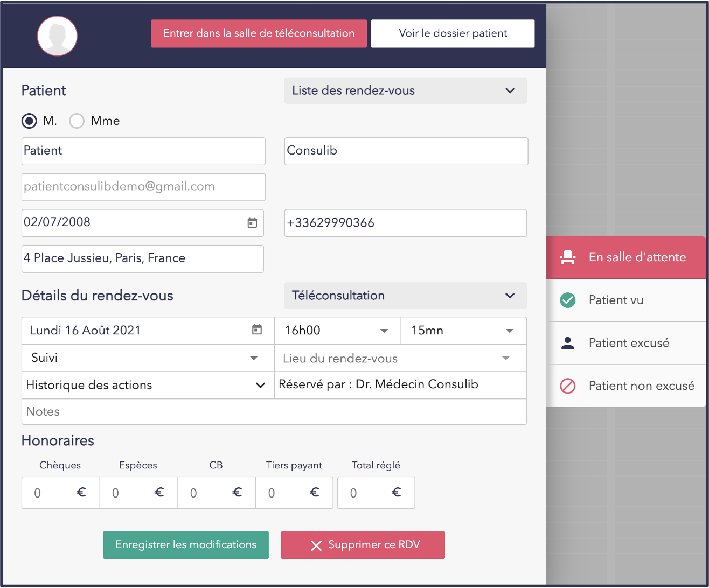Image resolution: width=709 pixels, height=588 pixels.
Task: Open the 15mn duration dropdown
Action: tap(463, 331)
